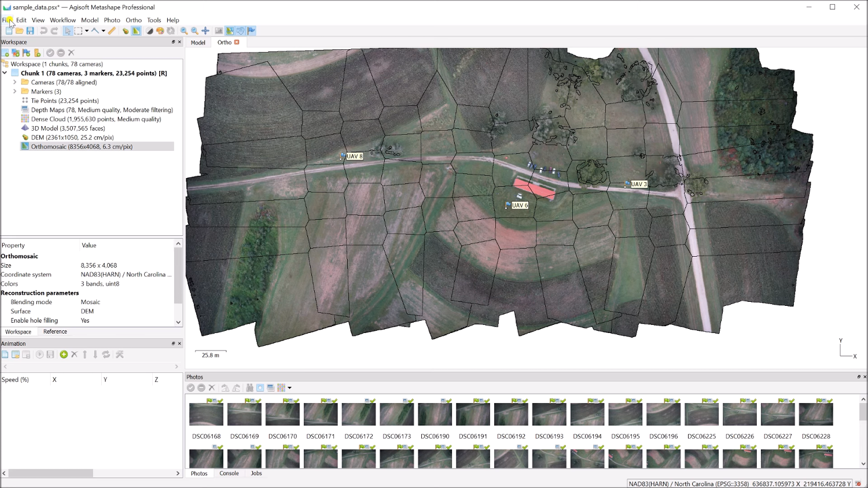
Task: Select photo thumbnail DSC06225
Action: tap(701, 414)
